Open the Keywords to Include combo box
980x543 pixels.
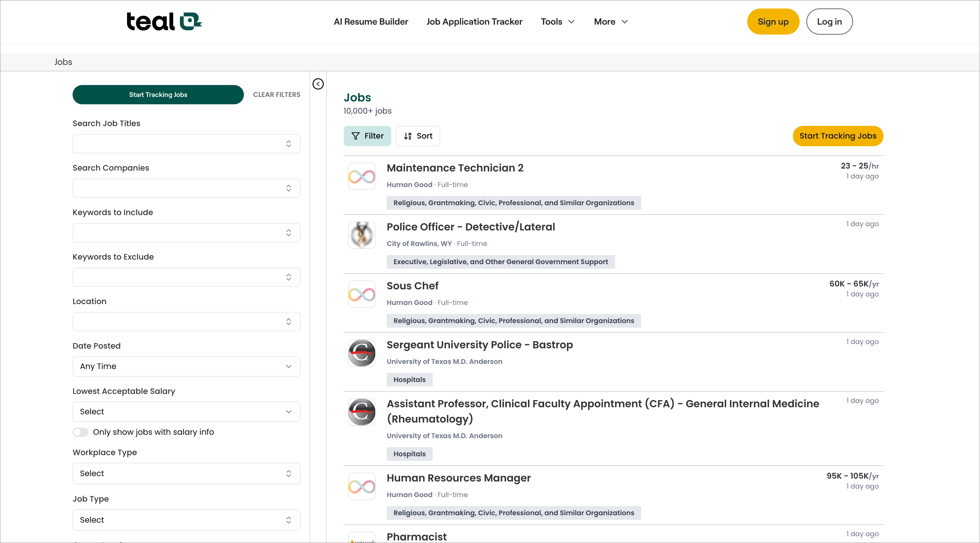pos(186,233)
